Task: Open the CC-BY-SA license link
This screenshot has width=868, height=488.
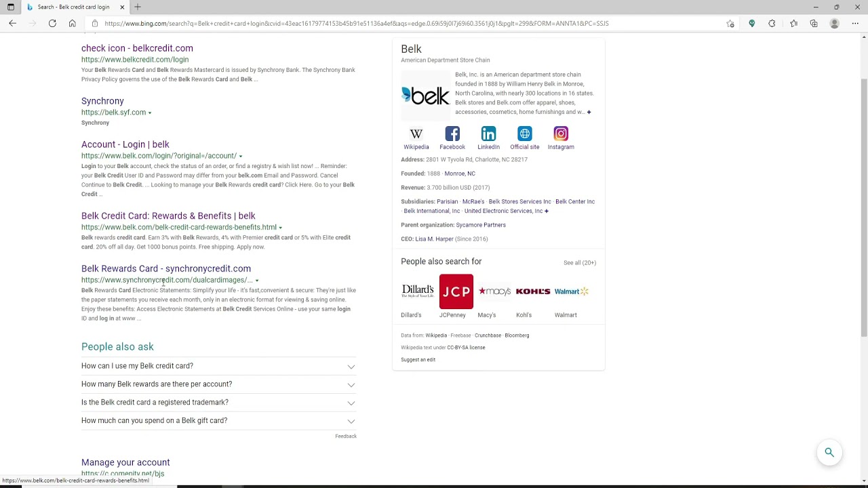Action: tap(466, 348)
